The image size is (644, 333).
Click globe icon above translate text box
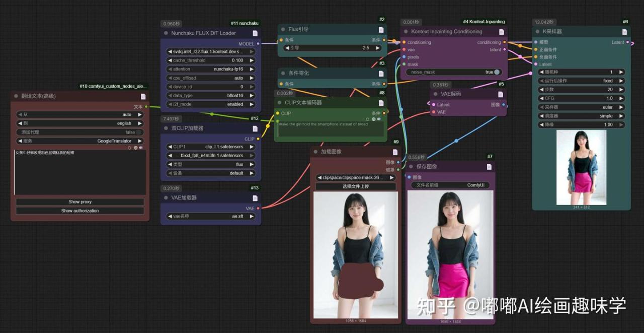[x=135, y=148]
